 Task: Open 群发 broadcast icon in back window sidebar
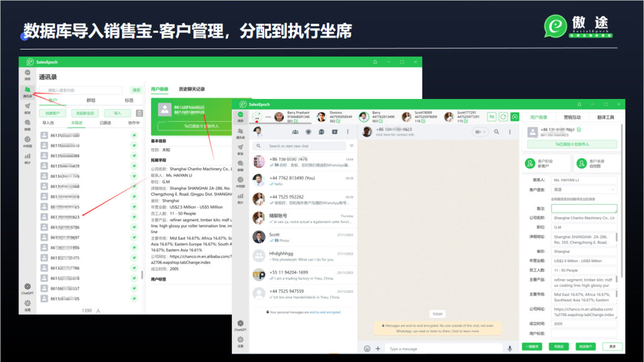27,109
